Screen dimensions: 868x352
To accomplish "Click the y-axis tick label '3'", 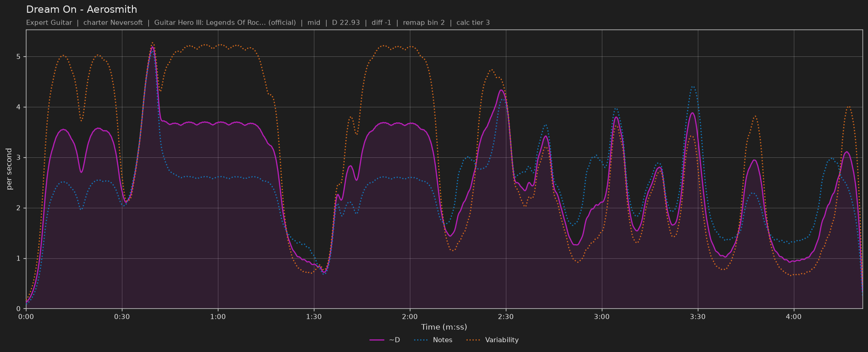I will pos(19,158).
